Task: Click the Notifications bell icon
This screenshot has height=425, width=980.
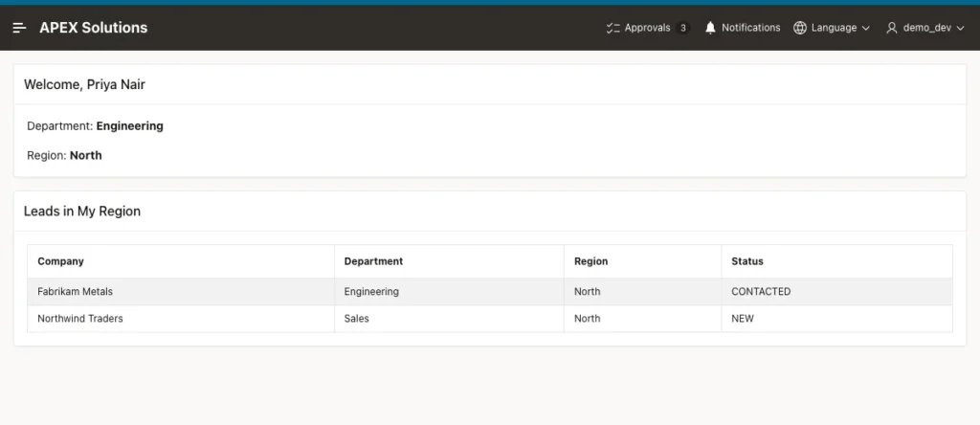Action: [710, 28]
